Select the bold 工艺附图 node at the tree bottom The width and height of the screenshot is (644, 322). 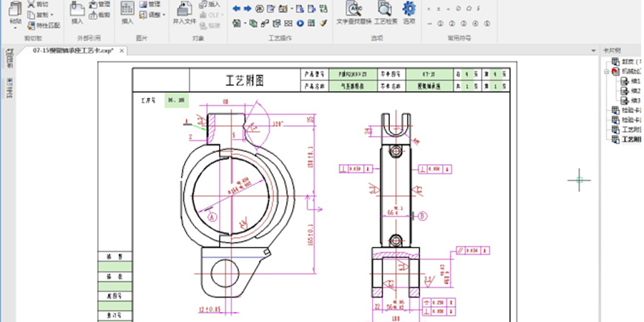(626, 140)
